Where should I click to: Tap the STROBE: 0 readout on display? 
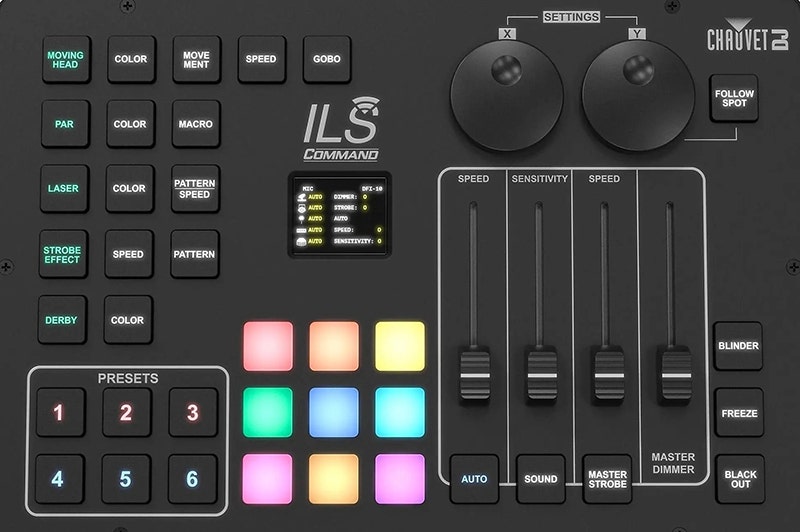[x=351, y=208]
